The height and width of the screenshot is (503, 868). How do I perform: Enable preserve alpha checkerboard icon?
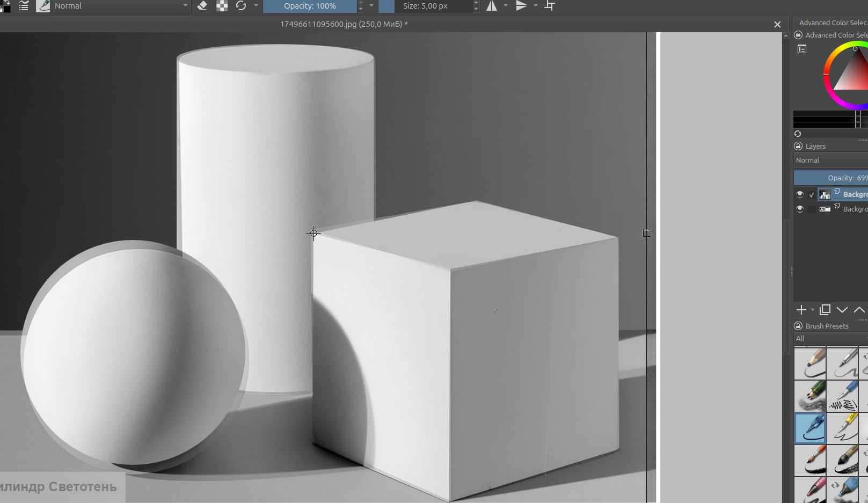point(222,6)
